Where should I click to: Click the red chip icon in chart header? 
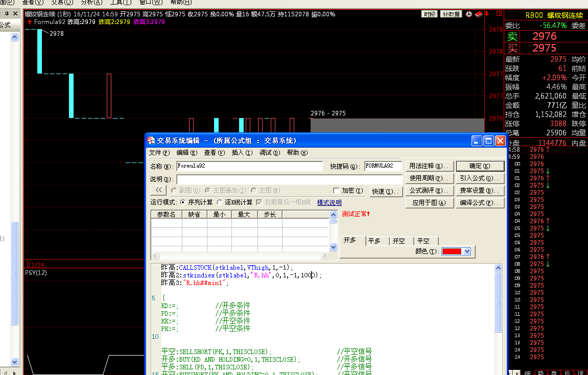(479, 14)
